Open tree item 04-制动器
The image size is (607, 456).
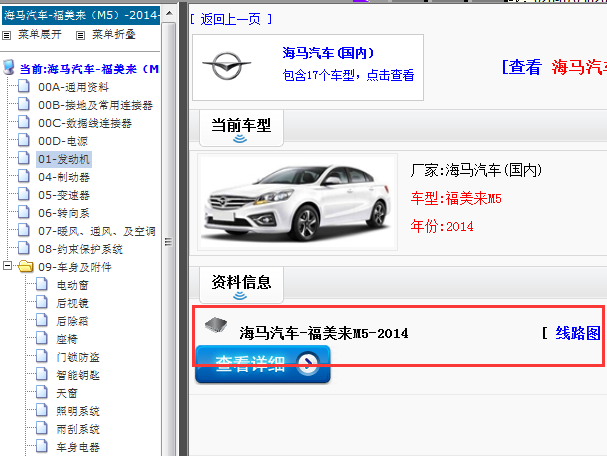coord(64,177)
